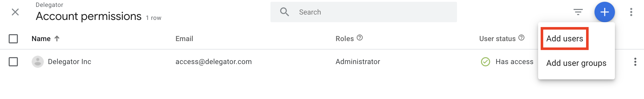The width and height of the screenshot is (644, 99).
Task: Click the Delegator Inc avatar icon
Action: tap(38, 62)
